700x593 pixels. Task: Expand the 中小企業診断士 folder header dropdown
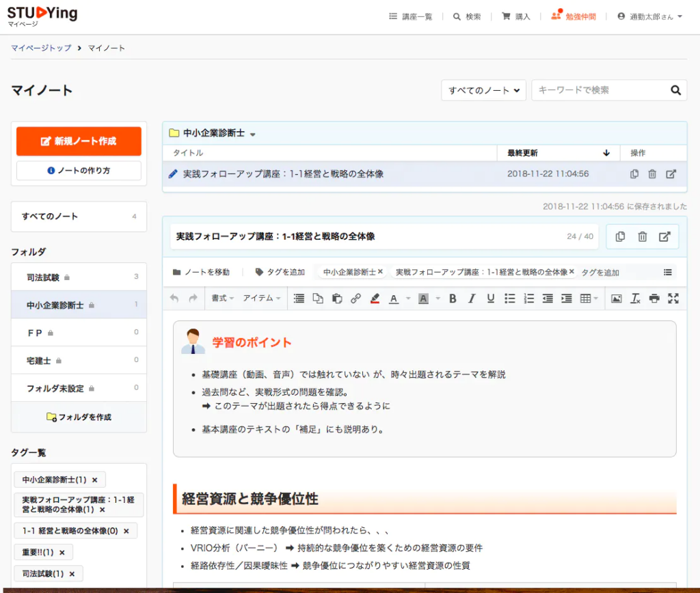pyautogui.click(x=252, y=134)
